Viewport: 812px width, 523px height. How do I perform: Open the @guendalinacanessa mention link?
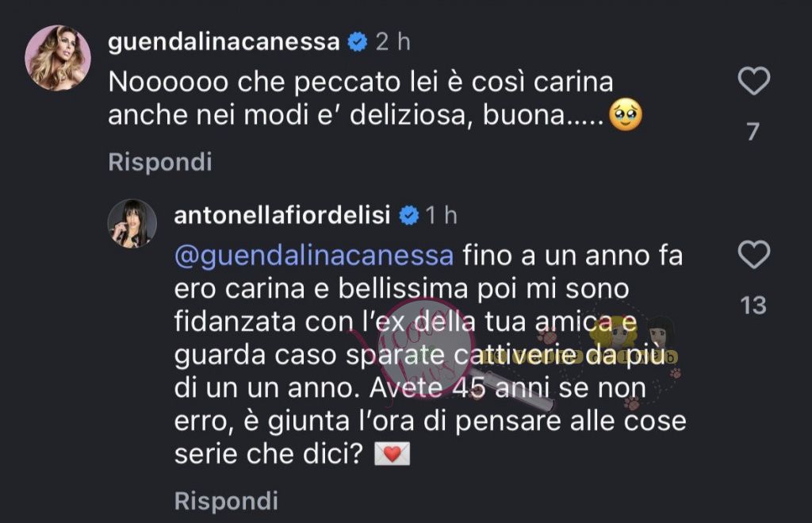tap(313, 257)
